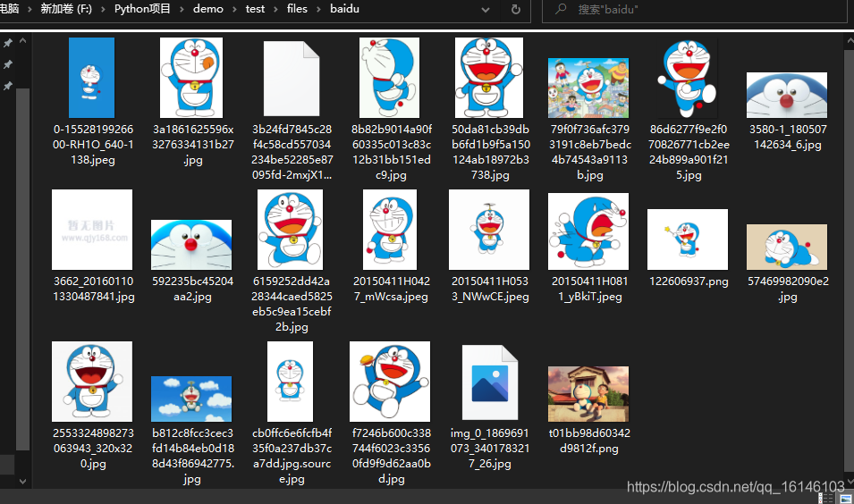Image resolution: width=854 pixels, height=504 pixels.
Task: Click the navigation pane scroll up arrow
Action: point(23,41)
